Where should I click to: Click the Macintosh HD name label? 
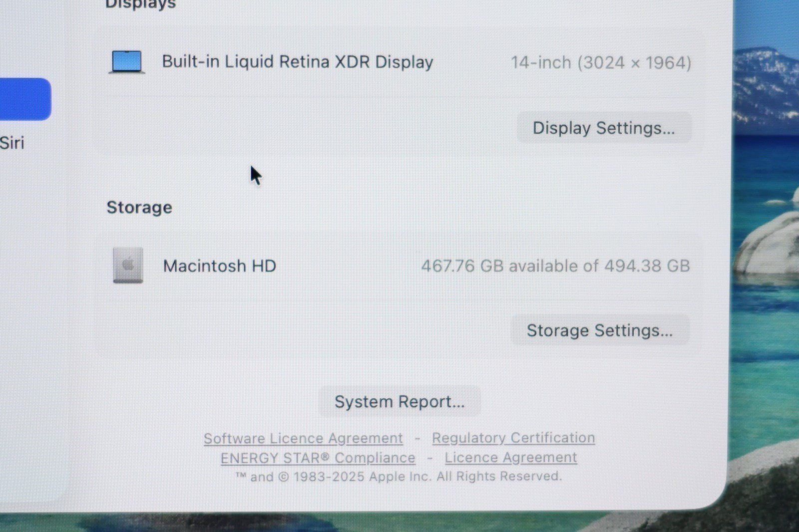(219, 266)
